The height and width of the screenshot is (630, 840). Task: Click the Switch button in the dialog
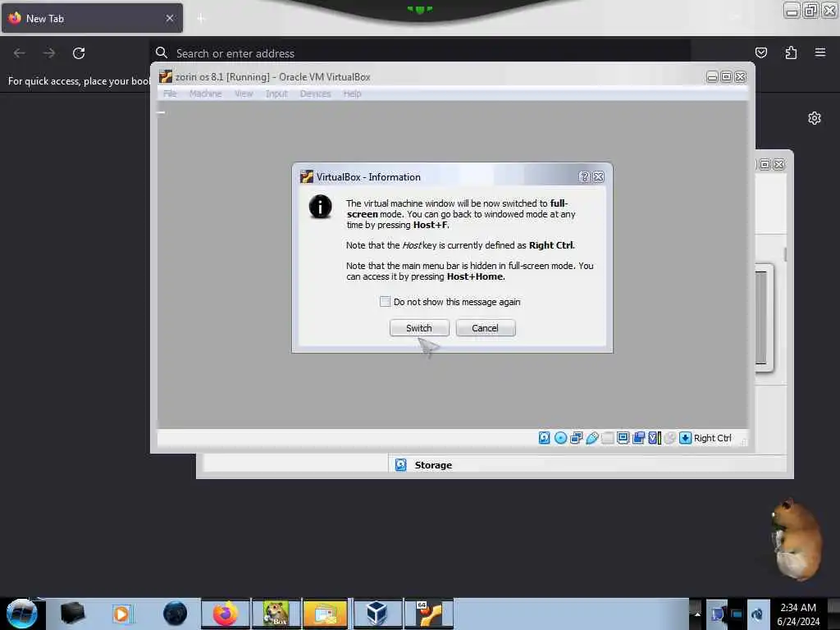tap(419, 328)
